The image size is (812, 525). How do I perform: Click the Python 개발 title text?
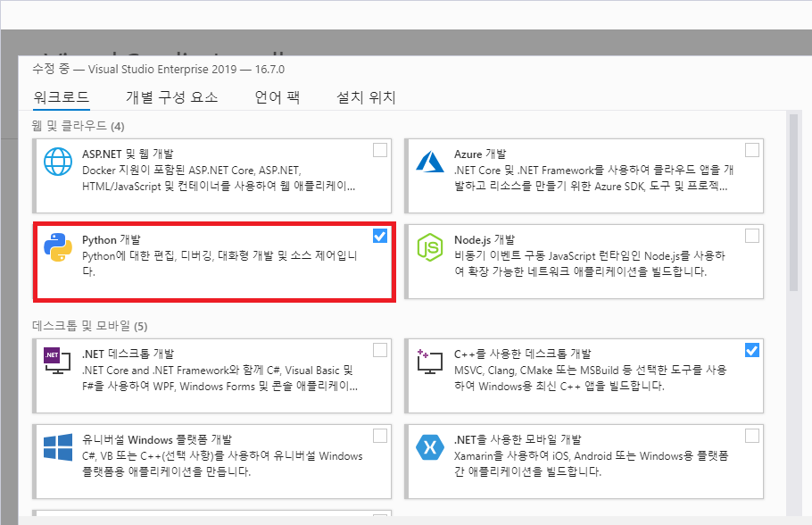[x=112, y=239]
